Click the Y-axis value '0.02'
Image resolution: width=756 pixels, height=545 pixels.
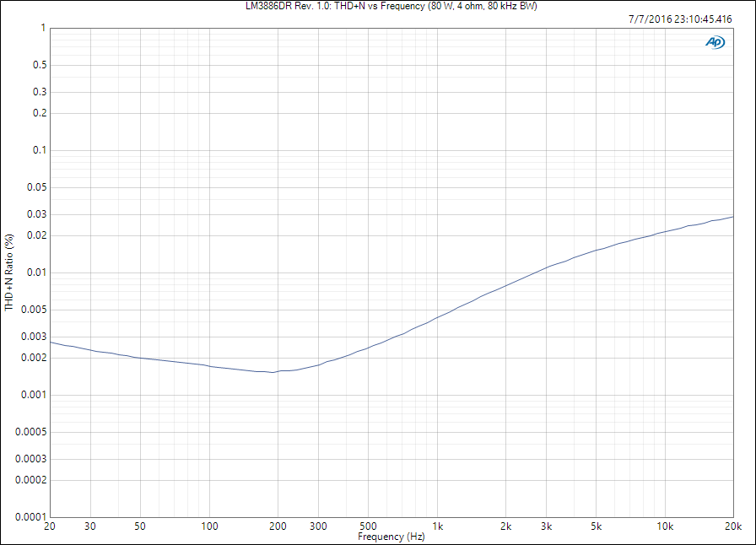[37, 235]
